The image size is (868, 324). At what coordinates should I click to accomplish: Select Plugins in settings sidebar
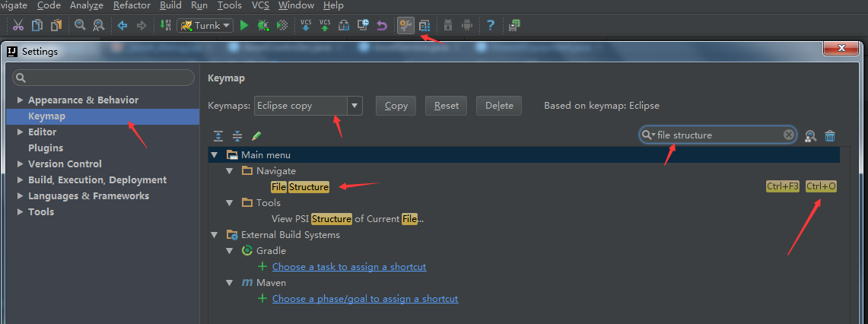[46, 148]
